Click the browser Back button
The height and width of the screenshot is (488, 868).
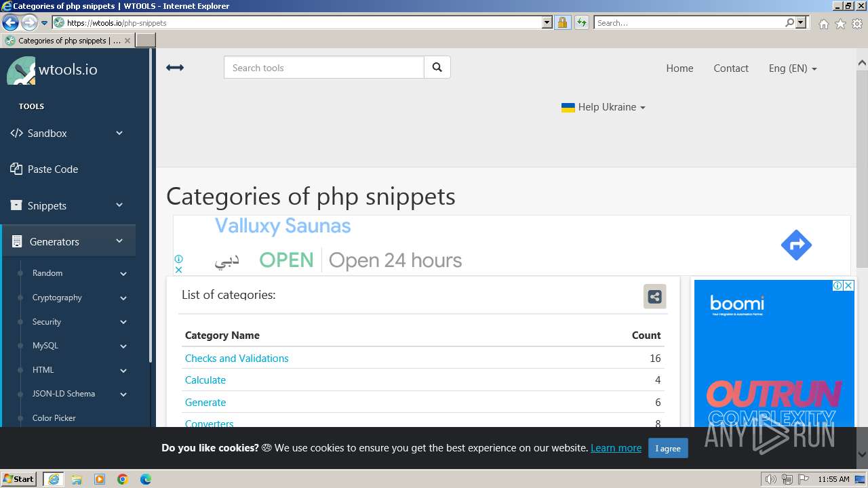(x=10, y=23)
